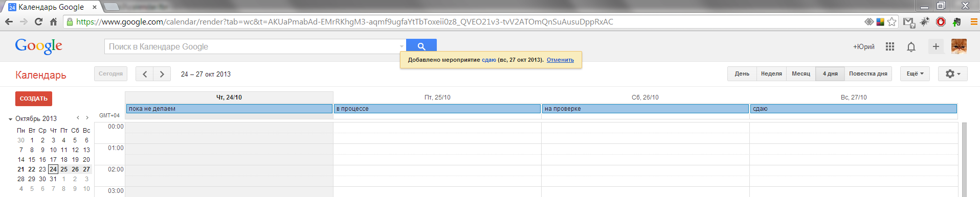Go back with the browser back arrow

tap(9, 21)
